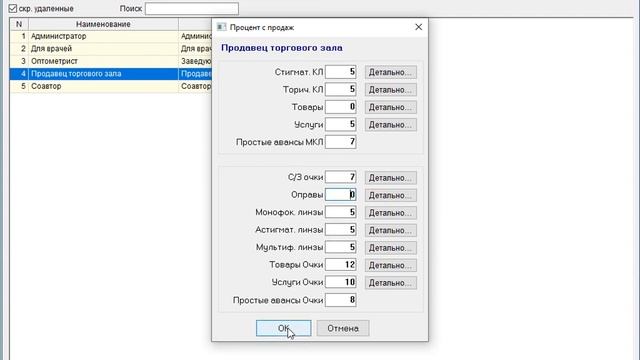Viewport: 640px width, 360px height.
Task: Open Детально for Мультиф. линзы
Action: point(391,248)
